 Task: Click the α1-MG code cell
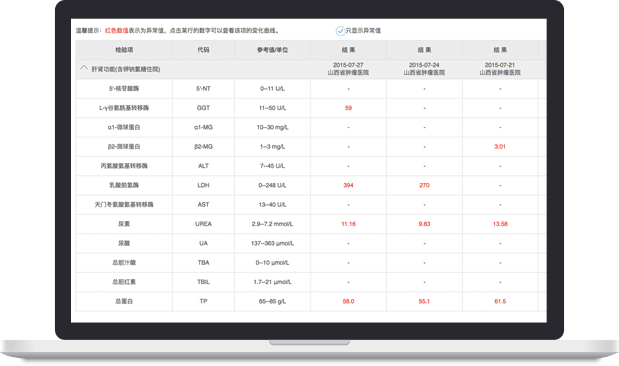coord(203,127)
